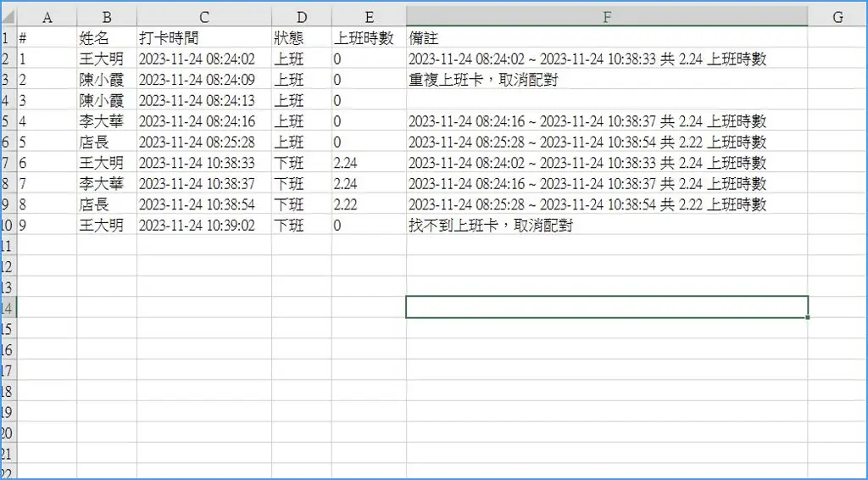Select the column F header
868x480 pixels.
pos(606,17)
